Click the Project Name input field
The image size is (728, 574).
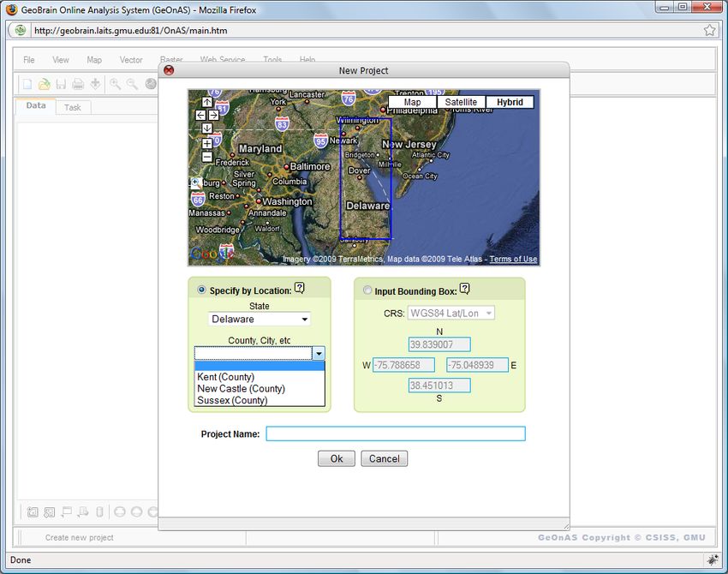[x=396, y=433]
